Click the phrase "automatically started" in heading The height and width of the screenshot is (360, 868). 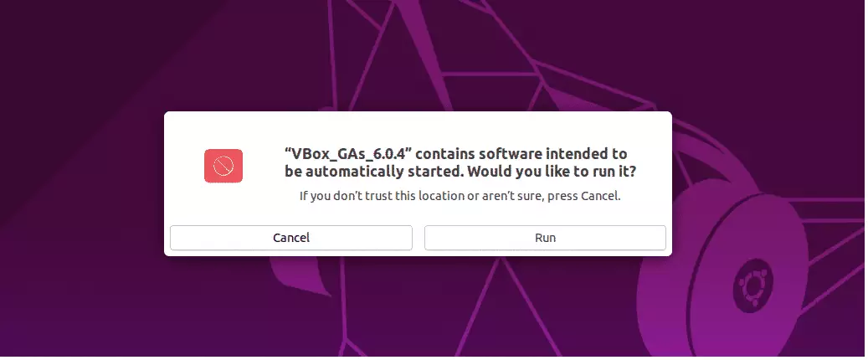373,172
